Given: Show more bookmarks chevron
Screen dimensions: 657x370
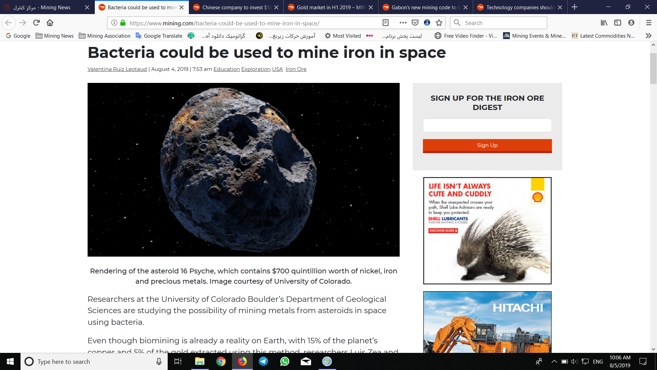Looking at the screenshot, I should [648, 36].
